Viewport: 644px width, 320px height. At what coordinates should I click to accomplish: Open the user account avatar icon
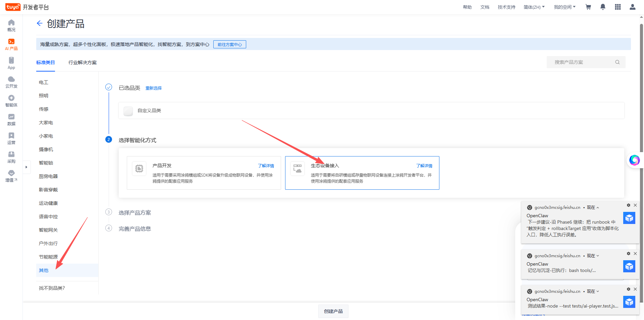[632, 7]
